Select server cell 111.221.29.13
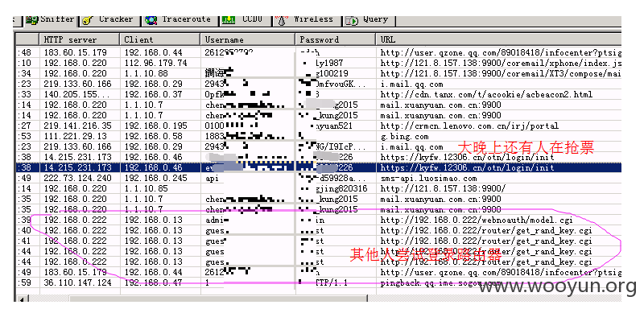Viewport: 644px width, 309px height. [75, 137]
